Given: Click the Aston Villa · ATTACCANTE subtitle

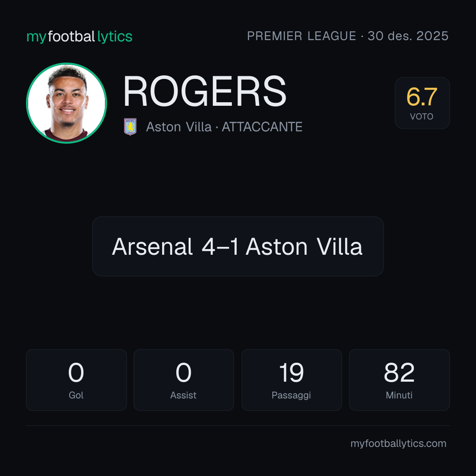Looking at the screenshot, I should tap(224, 127).
